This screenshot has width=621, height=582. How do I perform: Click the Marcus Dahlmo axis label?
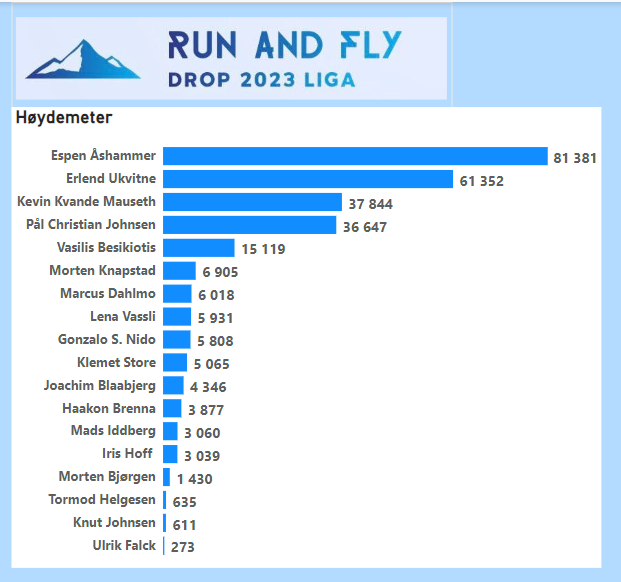pyautogui.click(x=107, y=294)
